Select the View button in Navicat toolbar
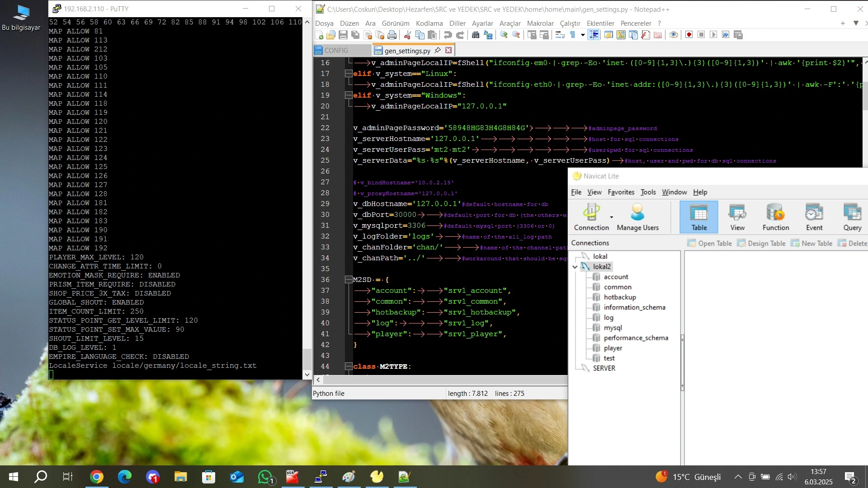This screenshot has height=488, width=868. click(x=737, y=217)
